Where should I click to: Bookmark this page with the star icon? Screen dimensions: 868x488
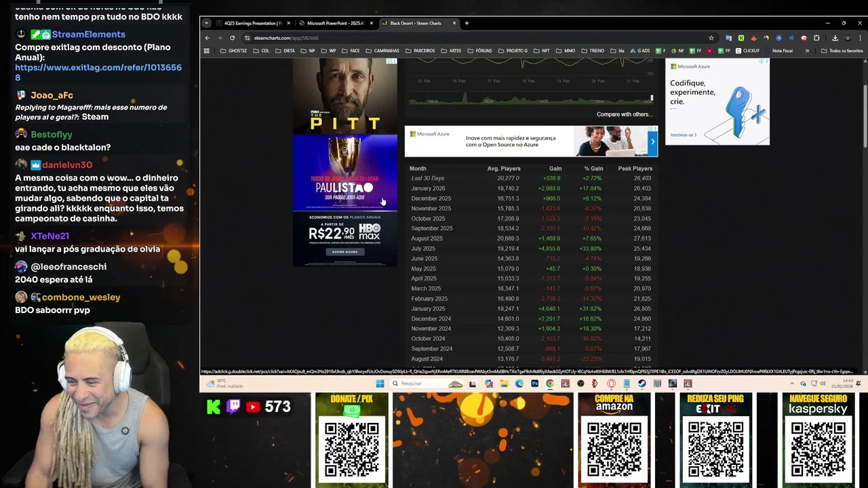[x=711, y=38]
